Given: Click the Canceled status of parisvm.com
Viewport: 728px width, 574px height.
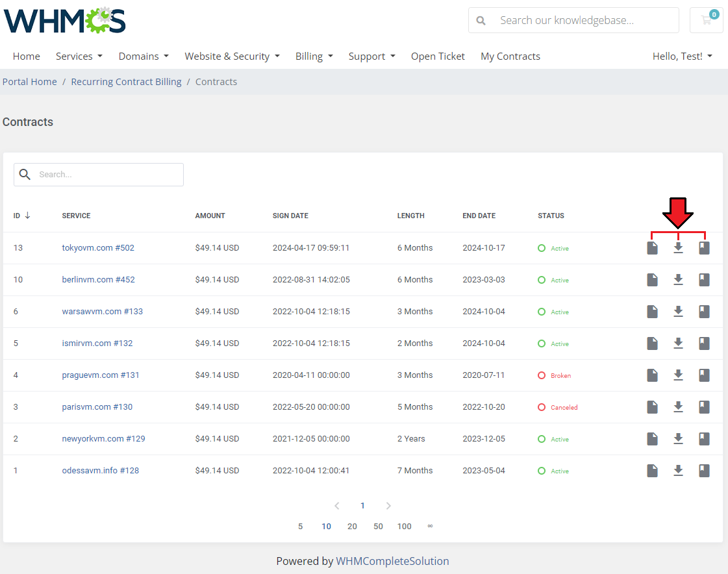Looking at the screenshot, I should point(558,407).
